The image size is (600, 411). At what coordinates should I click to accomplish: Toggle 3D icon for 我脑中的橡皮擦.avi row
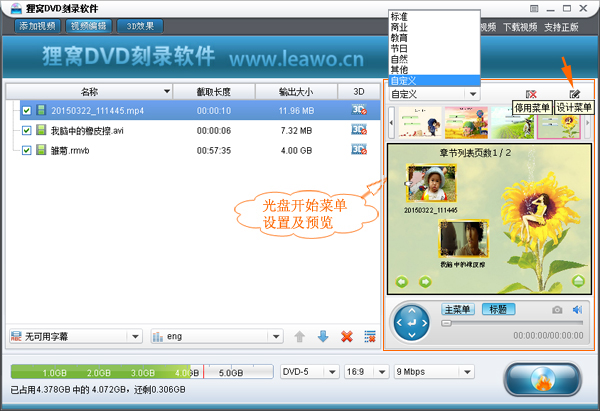pos(359,130)
